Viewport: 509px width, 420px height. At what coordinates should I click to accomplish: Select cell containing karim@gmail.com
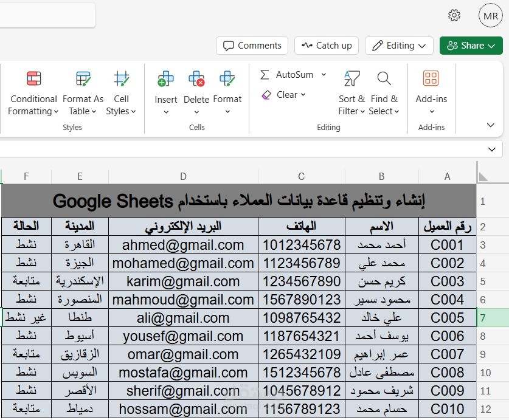(x=183, y=281)
